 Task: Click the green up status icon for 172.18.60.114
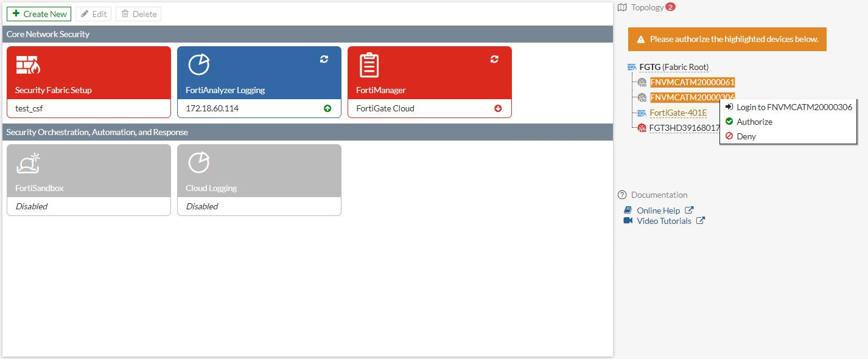point(327,109)
